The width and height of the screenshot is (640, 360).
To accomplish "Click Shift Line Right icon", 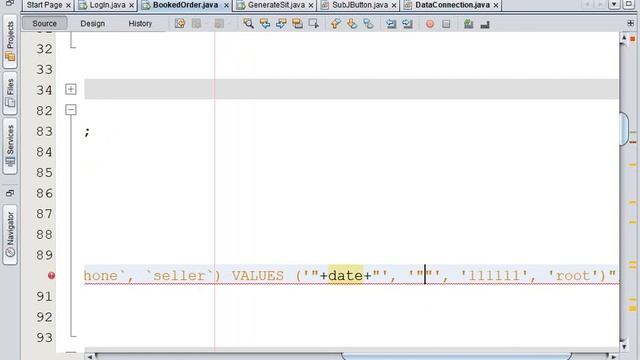I will click(x=407, y=24).
